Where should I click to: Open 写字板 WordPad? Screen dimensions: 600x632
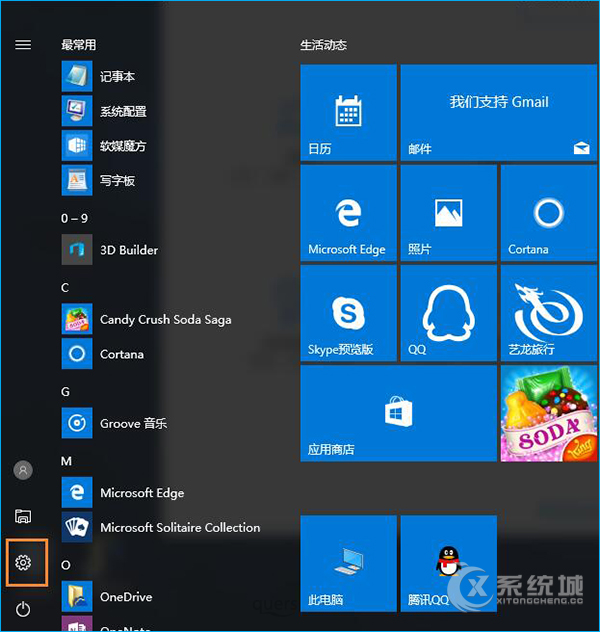[x=98, y=180]
